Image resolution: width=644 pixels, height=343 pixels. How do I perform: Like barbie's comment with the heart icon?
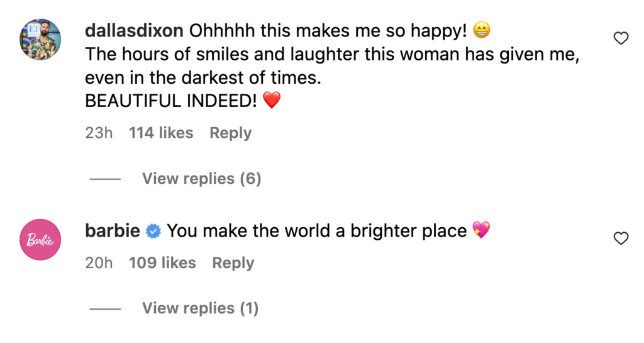tap(621, 239)
